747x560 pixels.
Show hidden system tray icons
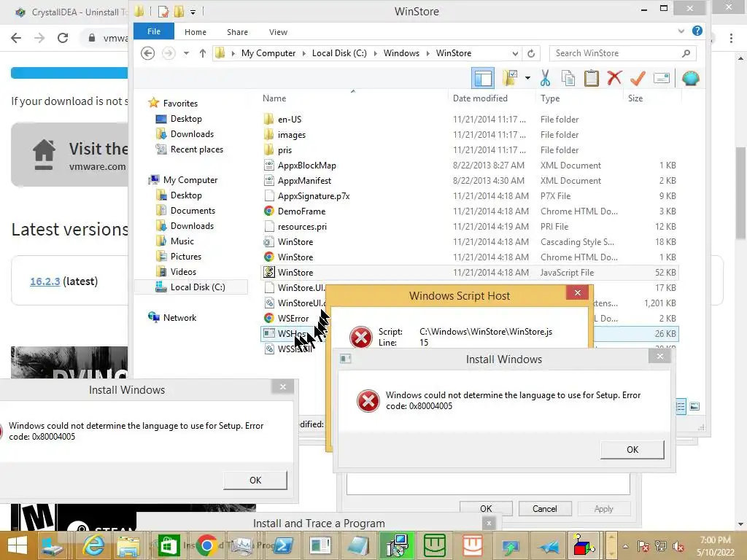625,546
